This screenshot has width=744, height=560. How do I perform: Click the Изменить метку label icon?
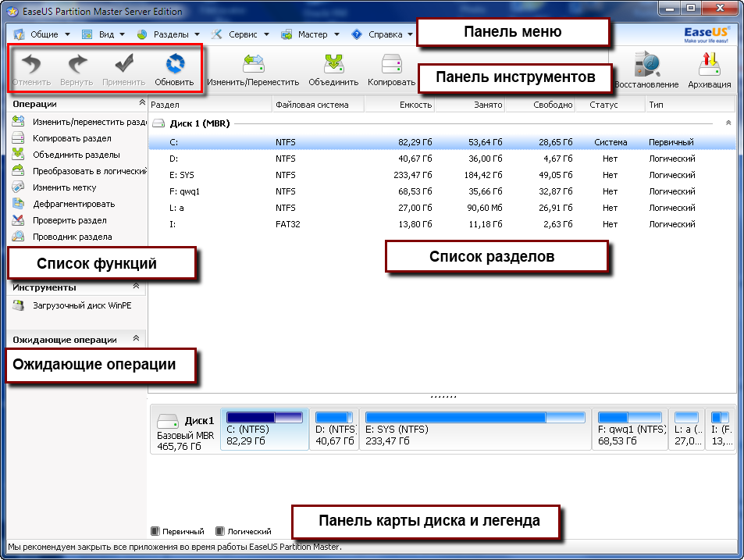18,187
